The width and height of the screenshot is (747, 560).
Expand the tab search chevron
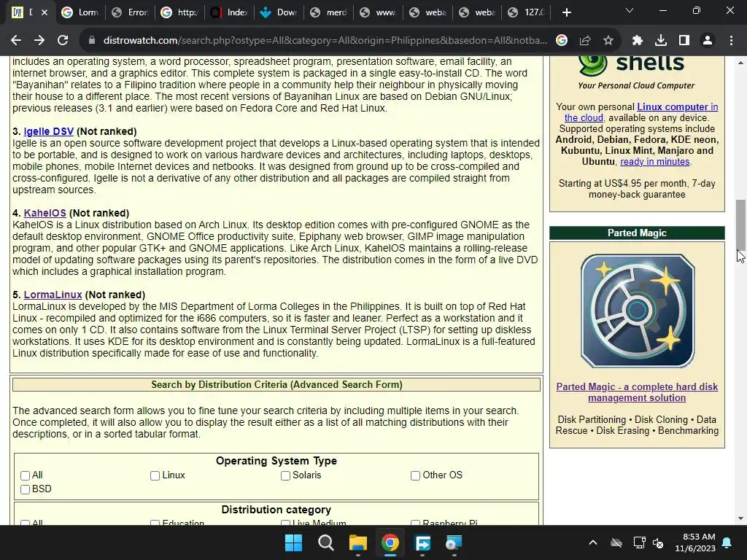point(630,10)
